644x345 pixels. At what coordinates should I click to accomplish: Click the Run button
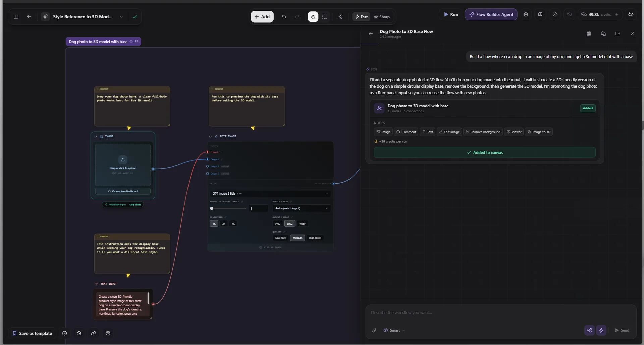tap(451, 14)
